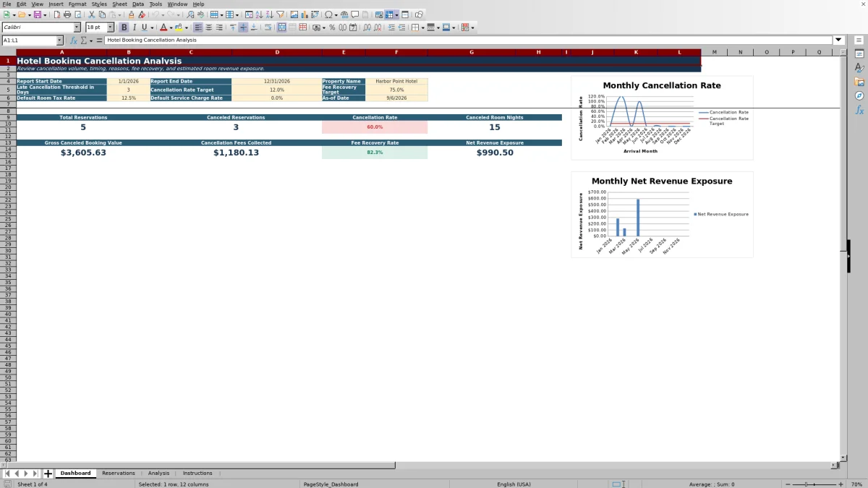Toggle Bold formatting button
Screen dimensions: 868x488
pyautogui.click(x=124, y=27)
